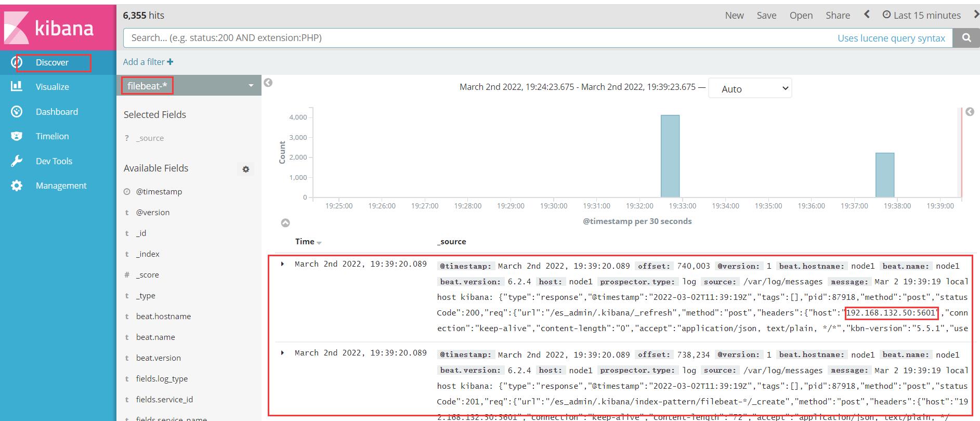Expand the first log row at 19:39:20.089

click(x=282, y=264)
